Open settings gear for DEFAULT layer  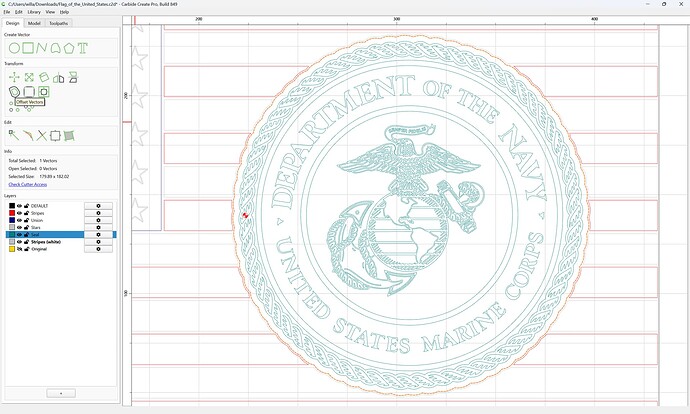[98, 206]
